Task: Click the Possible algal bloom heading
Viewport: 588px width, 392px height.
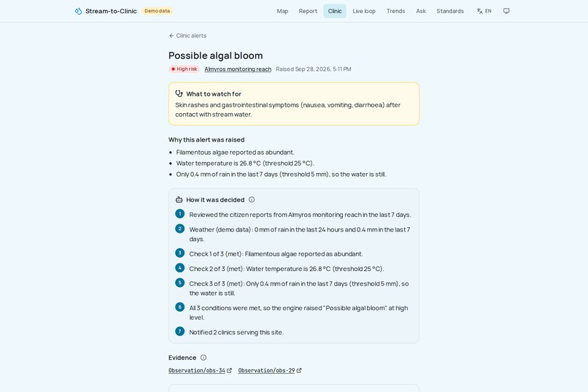Action: coord(216,55)
